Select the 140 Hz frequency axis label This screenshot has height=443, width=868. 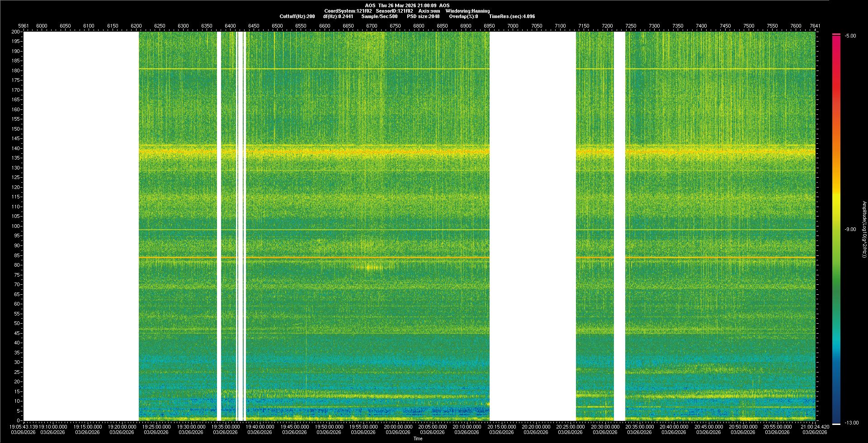[16, 148]
